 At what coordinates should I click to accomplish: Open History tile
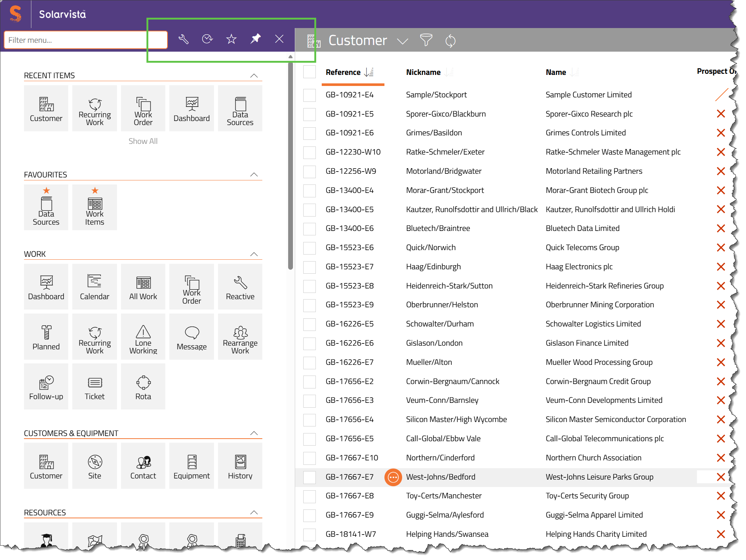240,466
